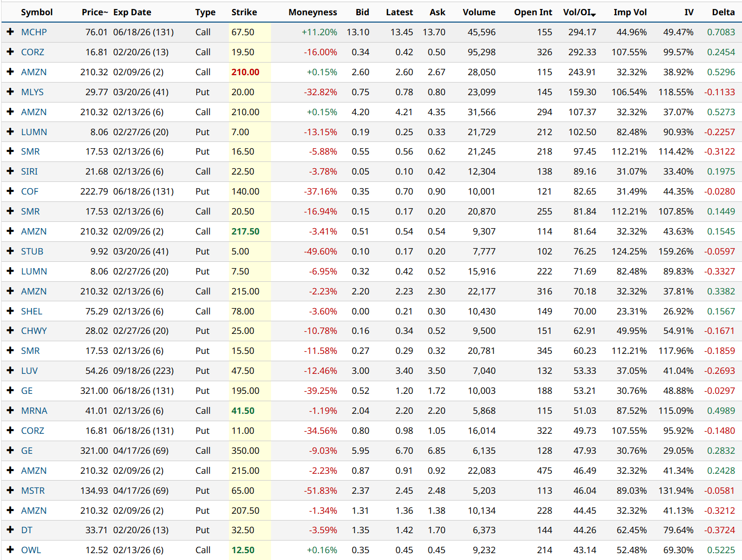Expand the SHEL call row
742x560 pixels.
click(10, 311)
